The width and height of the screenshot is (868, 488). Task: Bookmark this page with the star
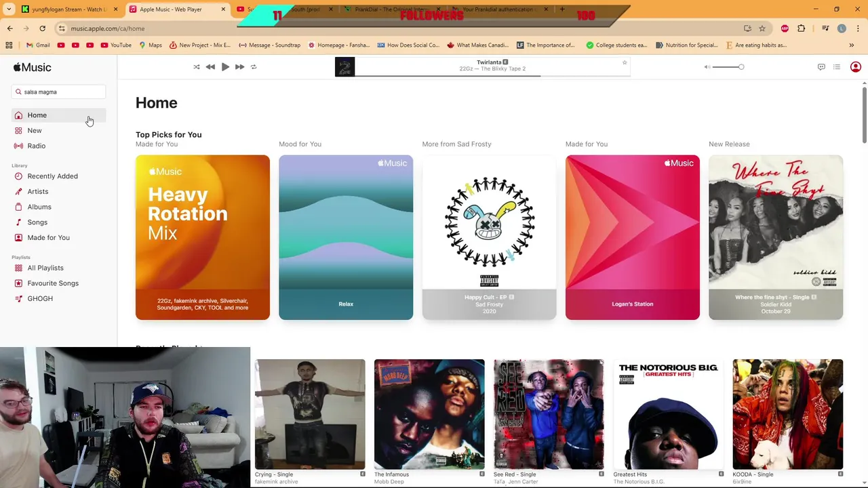tap(762, 28)
